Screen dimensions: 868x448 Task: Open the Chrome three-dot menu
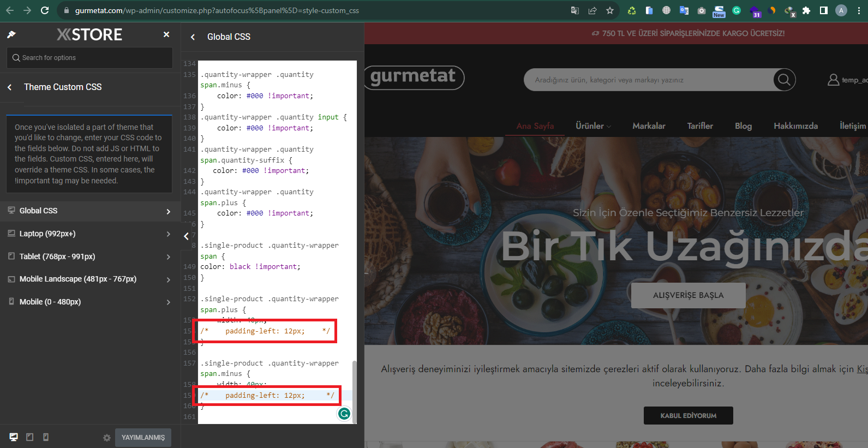[859, 10]
